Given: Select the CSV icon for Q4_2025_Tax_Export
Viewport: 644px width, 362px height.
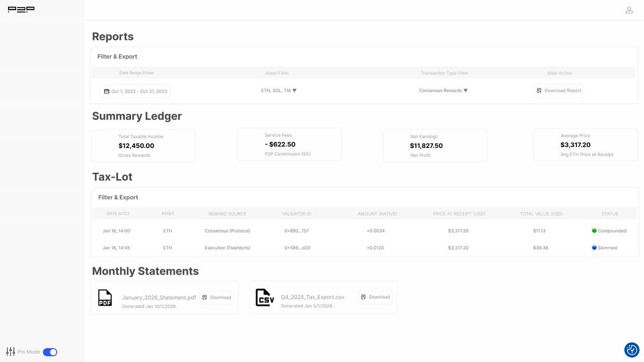Looking at the screenshot, I should 264,297.
